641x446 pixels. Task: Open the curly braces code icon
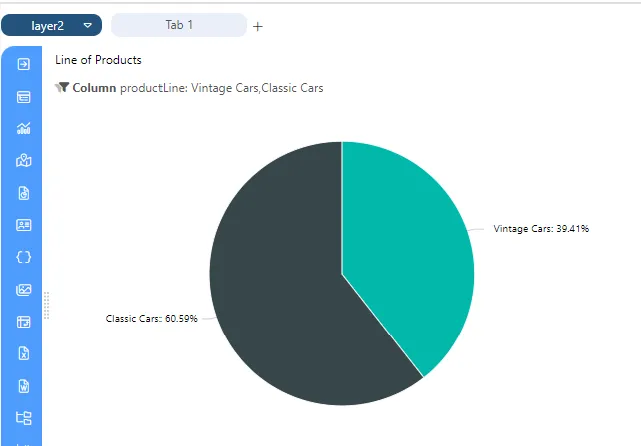[x=23, y=257]
